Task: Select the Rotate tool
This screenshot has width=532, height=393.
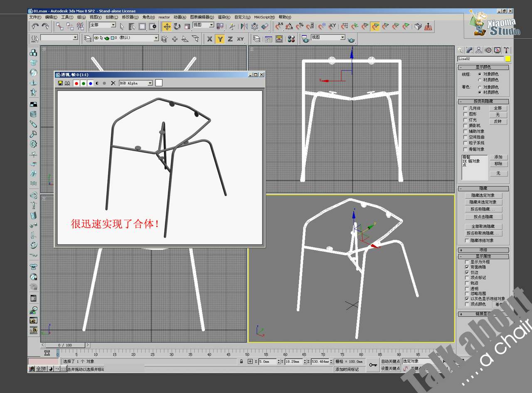Action: [x=177, y=27]
